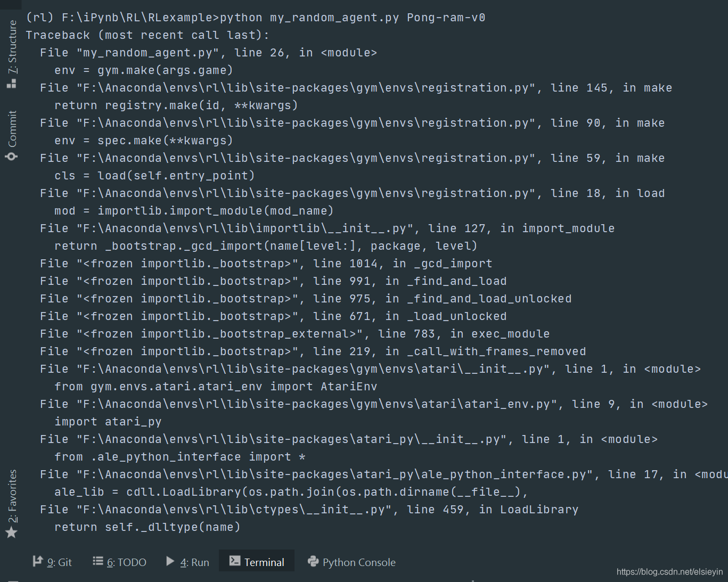Click the Python Console snake icon

click(313, 561)
